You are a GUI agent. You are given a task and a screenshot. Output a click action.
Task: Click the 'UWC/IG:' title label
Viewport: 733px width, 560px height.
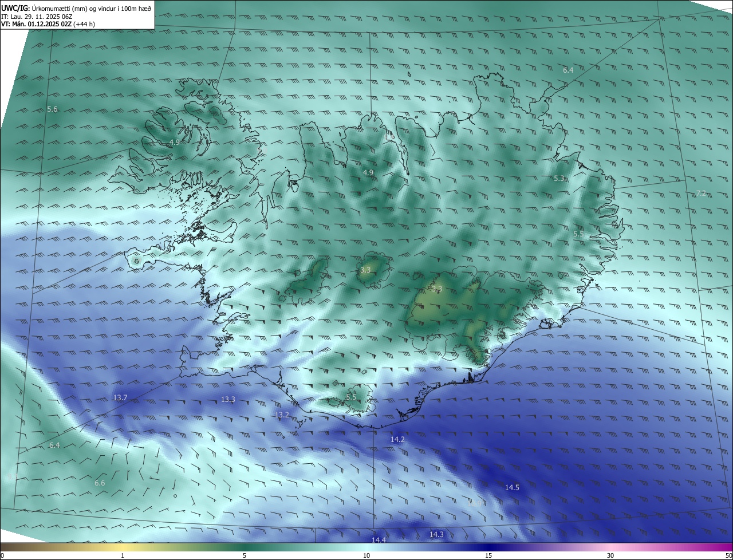pos(15,8)
